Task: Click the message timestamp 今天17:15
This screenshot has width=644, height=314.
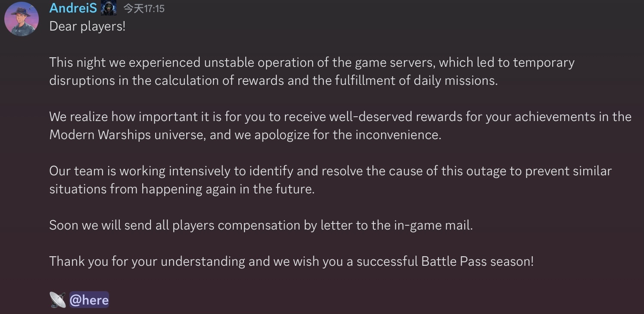Action: pyautogui.click(x=144, y=9)
